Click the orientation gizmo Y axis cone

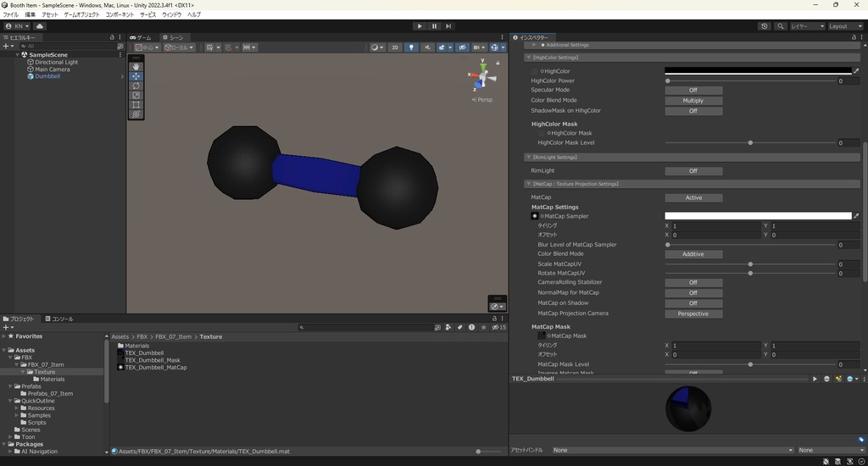click(483, 67)
